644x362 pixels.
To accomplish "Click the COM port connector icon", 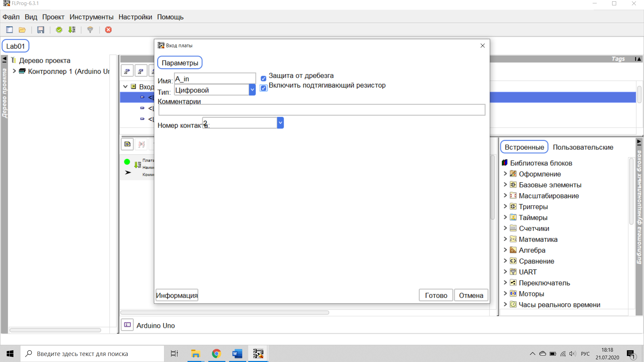I will point(90,30).
